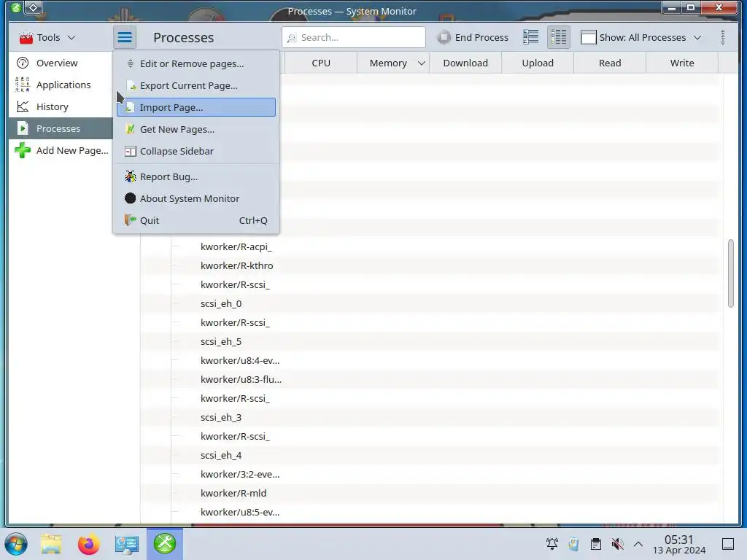Click the Upload column header

(x=538, y=63)
